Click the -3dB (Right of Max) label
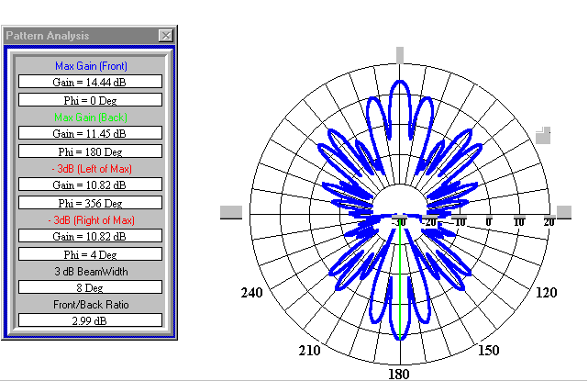The width and height of the screenshot is (588, 381). point(92,220)
